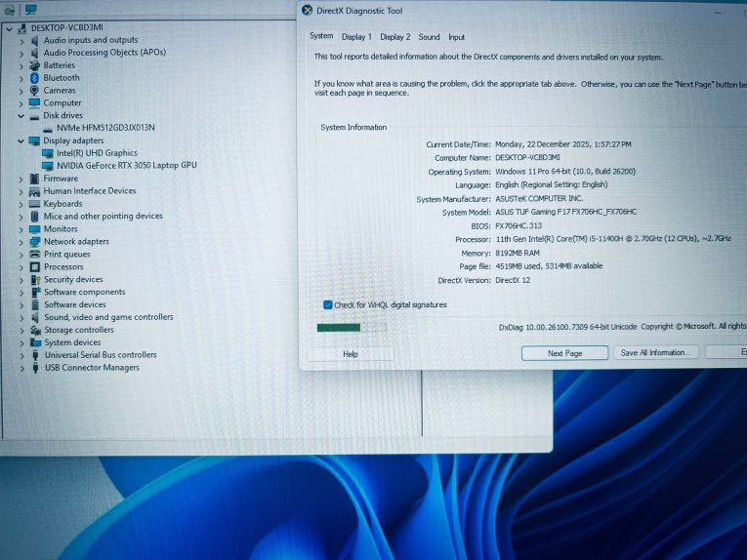Click the ASUS TUF Gaming F17 system model text
The height and width of the screenshot is (560, 747).
pos(566,212)
